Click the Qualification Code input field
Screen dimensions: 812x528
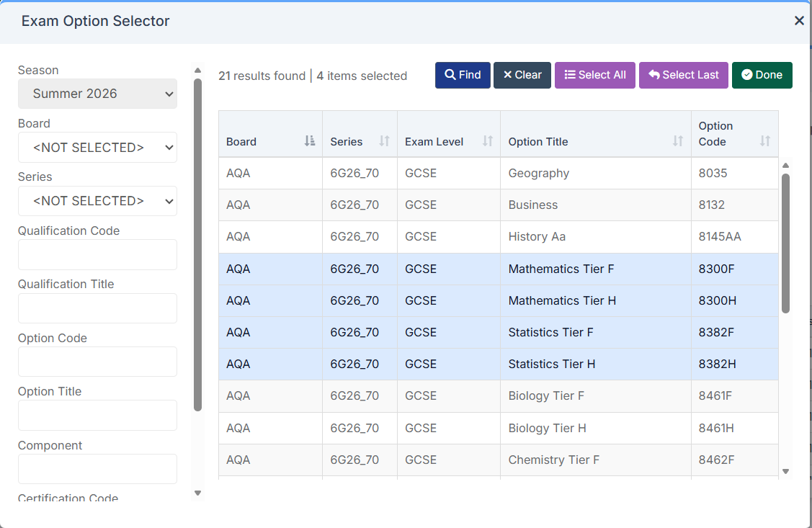(97, 255)
